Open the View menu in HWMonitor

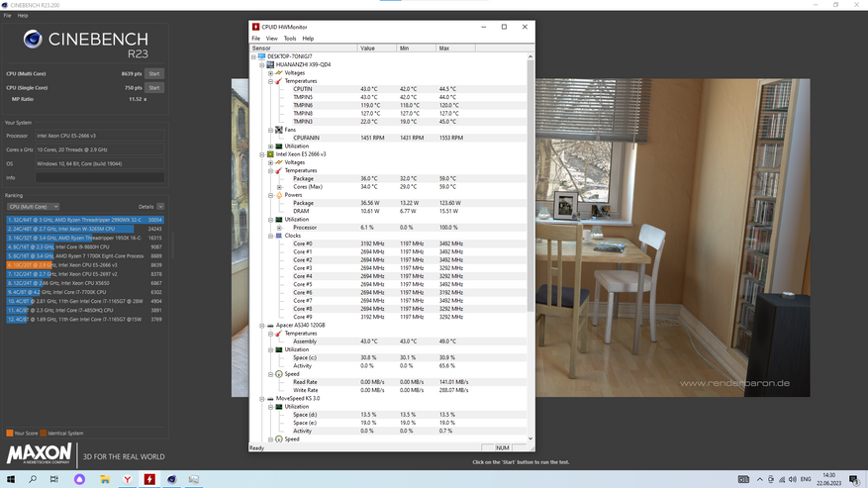tap(272, 39)
